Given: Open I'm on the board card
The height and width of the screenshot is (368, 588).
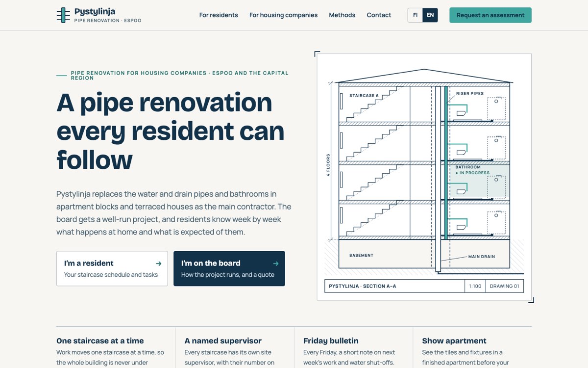Looking at the screenshot, I should pos(229,269).
